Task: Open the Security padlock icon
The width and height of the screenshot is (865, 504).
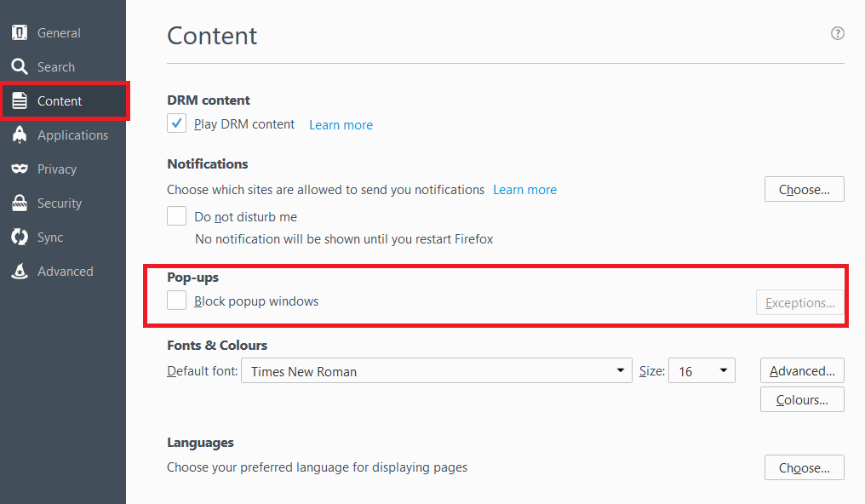Action: click(x=20, y=203)
